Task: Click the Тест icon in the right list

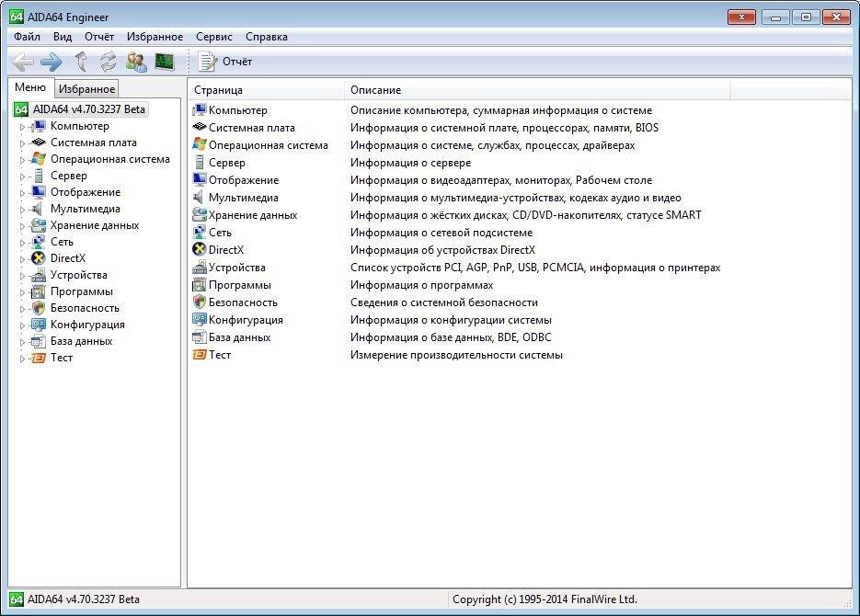Action: (199, 355)
